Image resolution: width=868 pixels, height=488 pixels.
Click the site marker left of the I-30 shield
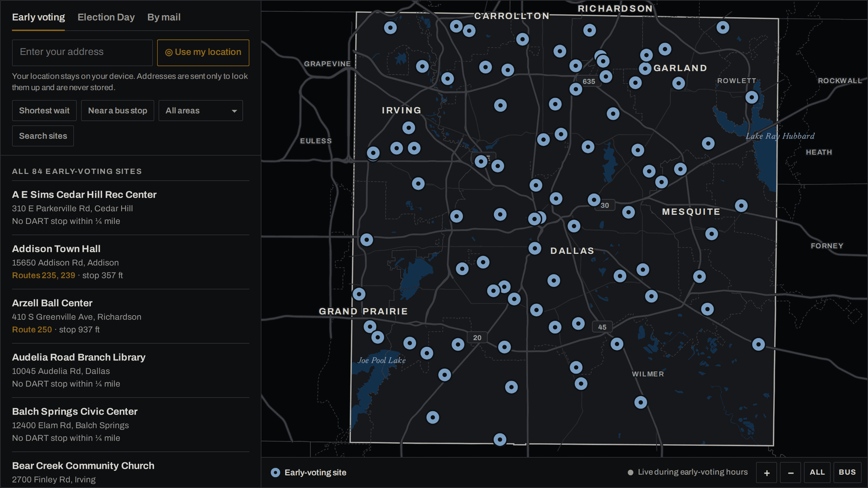coord(594,200)
